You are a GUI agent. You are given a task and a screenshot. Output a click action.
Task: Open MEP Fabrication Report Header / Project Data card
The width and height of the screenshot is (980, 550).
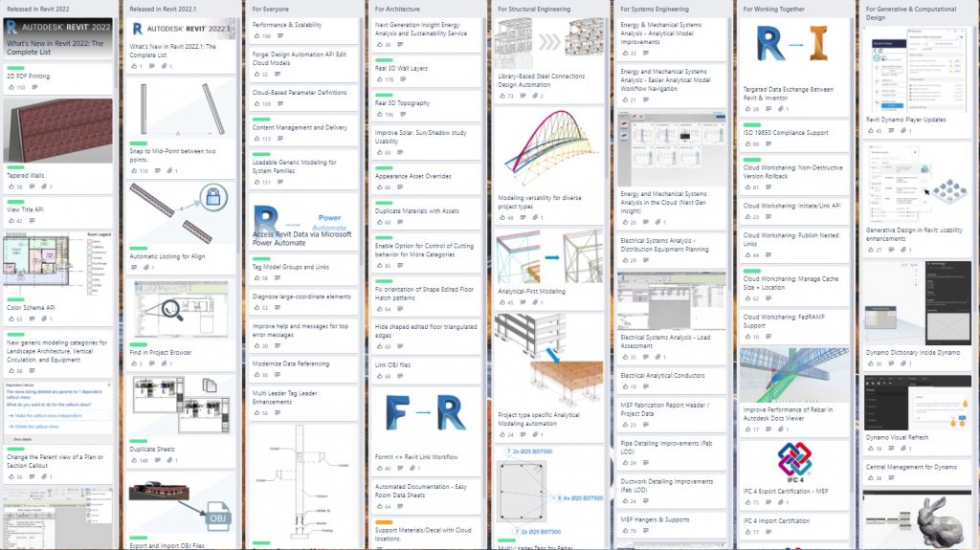(x=671, y=414)
